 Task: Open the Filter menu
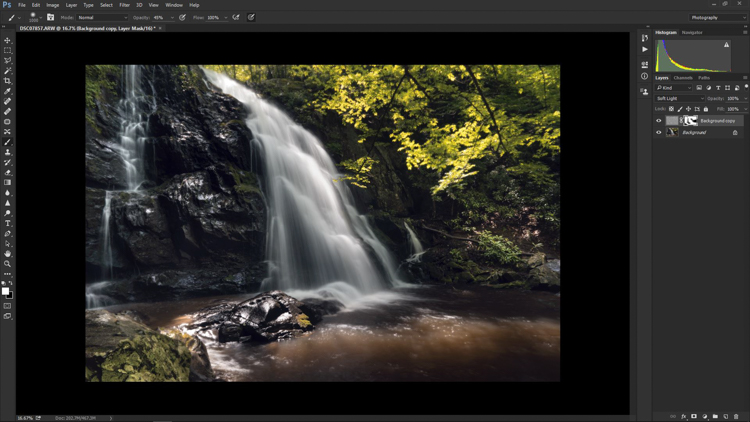(124, 5)
